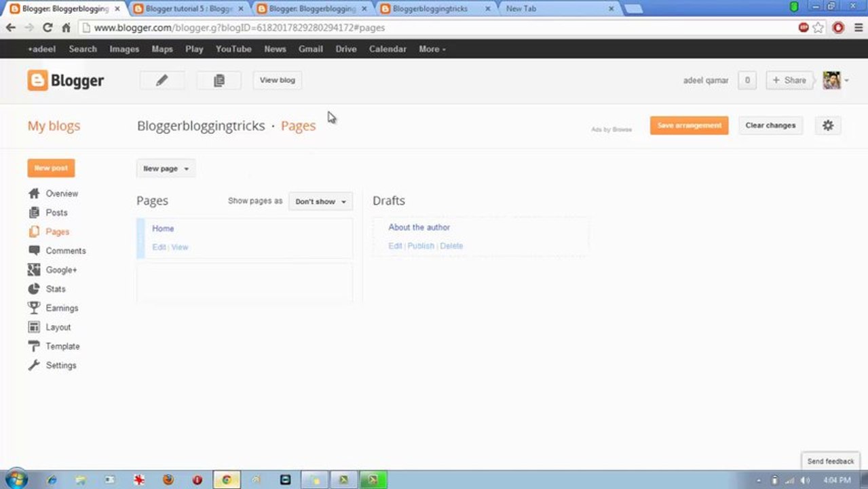Click the Share button
This screenshot has height=489, width=868.
click(789, 80)
